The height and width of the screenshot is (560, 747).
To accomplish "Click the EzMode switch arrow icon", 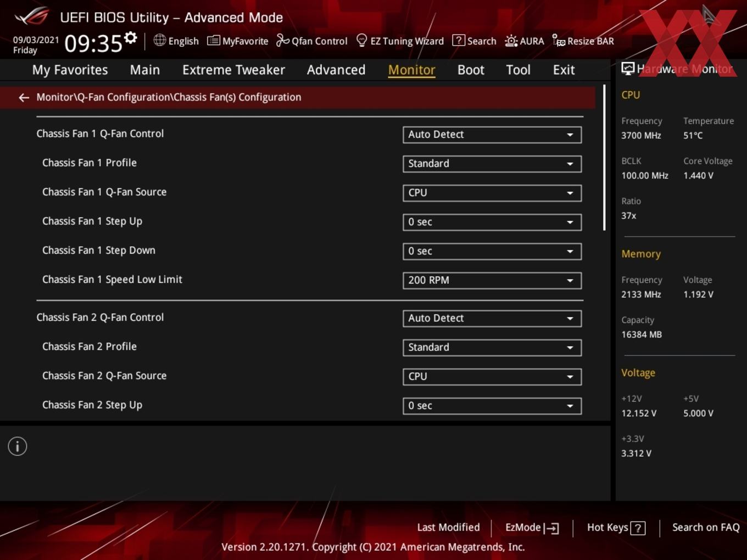I will click(551, 528).
